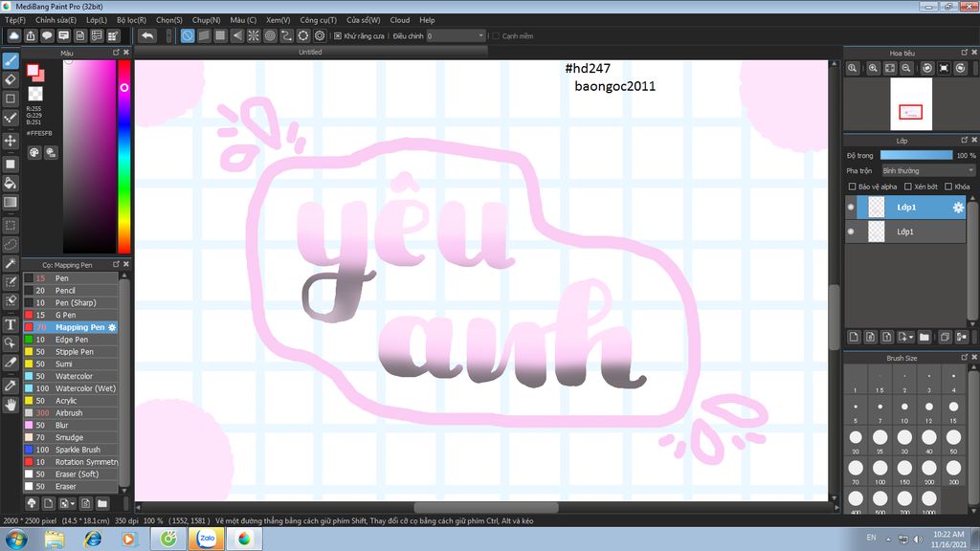Zoom in on the navigator preview
Viewport: 980px width, 551px height.
[x=873, y=68]
